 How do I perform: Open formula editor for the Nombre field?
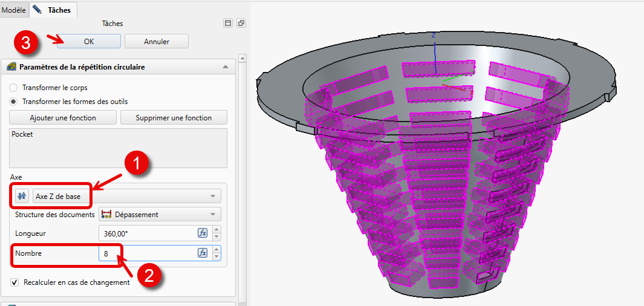pos(203,253)
